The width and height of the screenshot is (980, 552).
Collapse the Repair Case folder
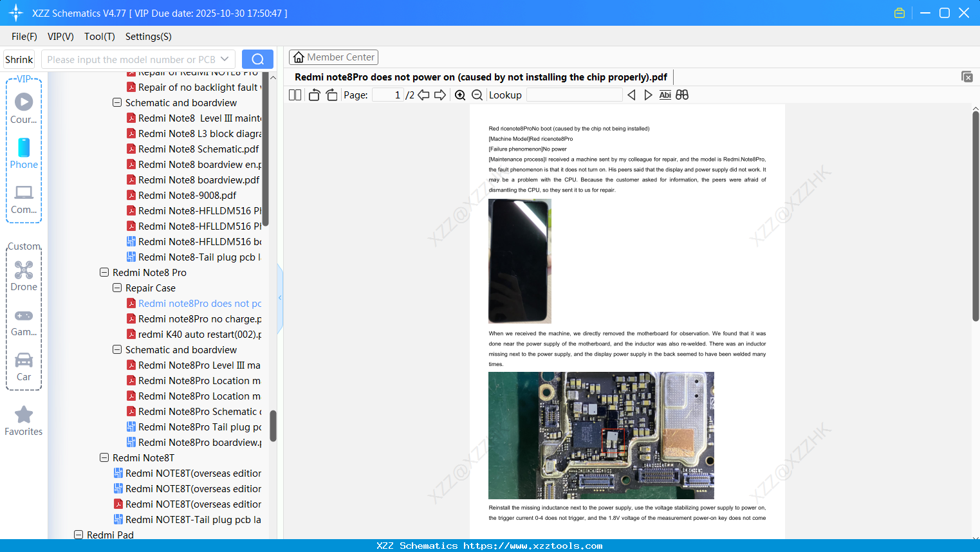point(117,288)
